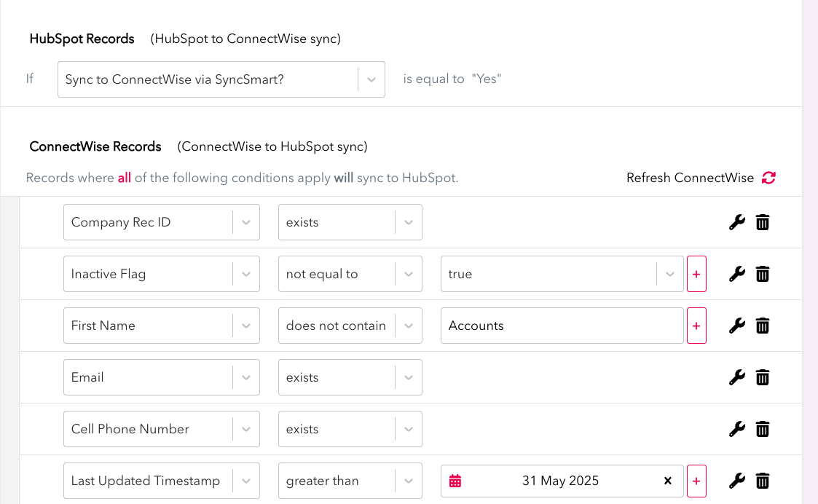Click the Refresh ConnectWise link
This screenshot has height=504, width=818.
pyautogui.click(x=689, y=177)
